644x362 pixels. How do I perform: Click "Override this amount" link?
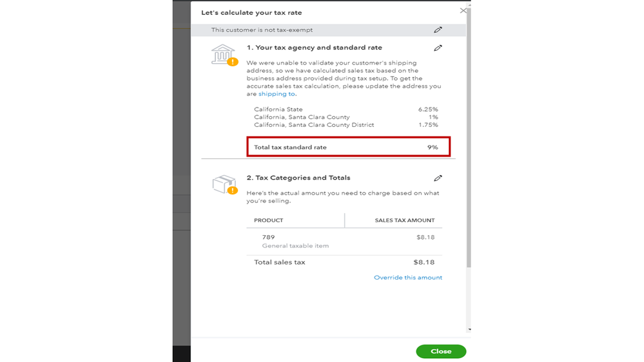tap(408, 278)
